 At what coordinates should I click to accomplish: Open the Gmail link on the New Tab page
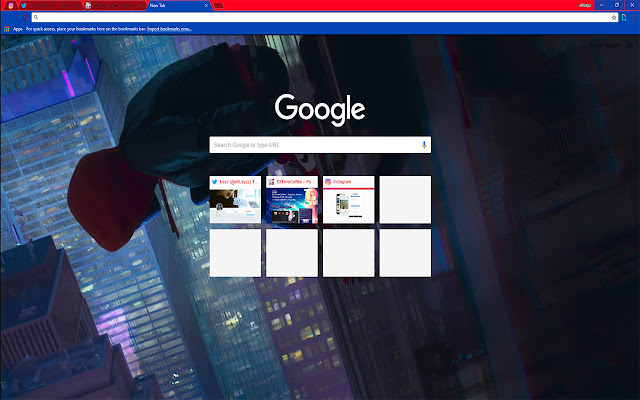(x=595, y=45)
